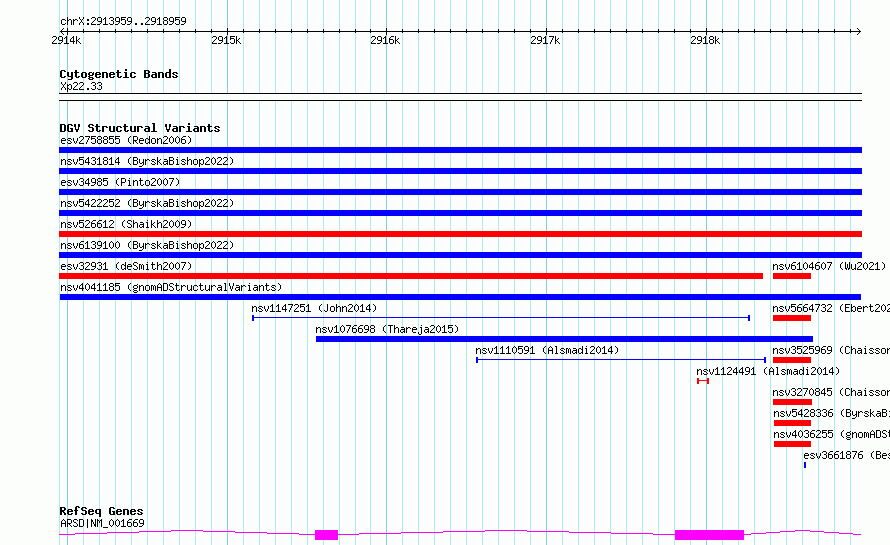Click the nsv526612 (Shaikh2009) label
The height and width of the screenshot is (545, 890).
point(126,224)
